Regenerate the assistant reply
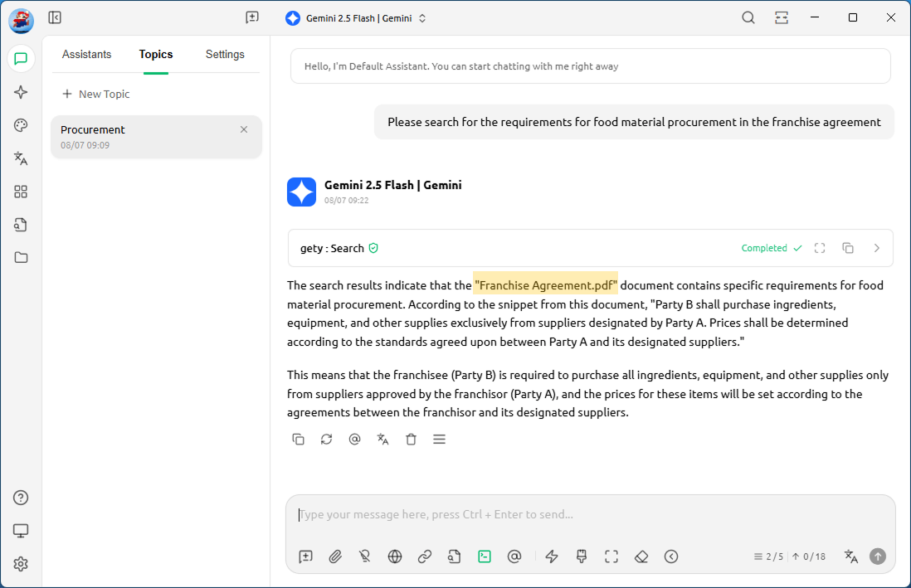 click(327, 440)
